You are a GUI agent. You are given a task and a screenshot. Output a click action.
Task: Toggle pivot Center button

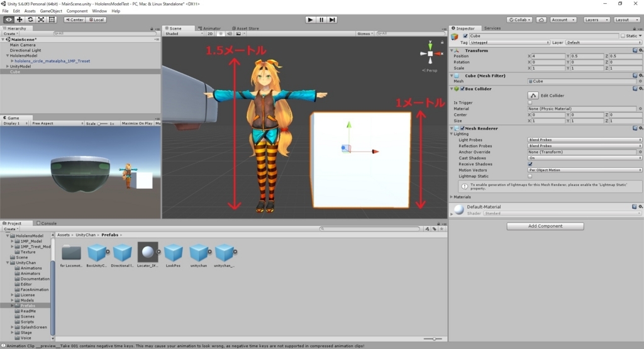[74, 19]
